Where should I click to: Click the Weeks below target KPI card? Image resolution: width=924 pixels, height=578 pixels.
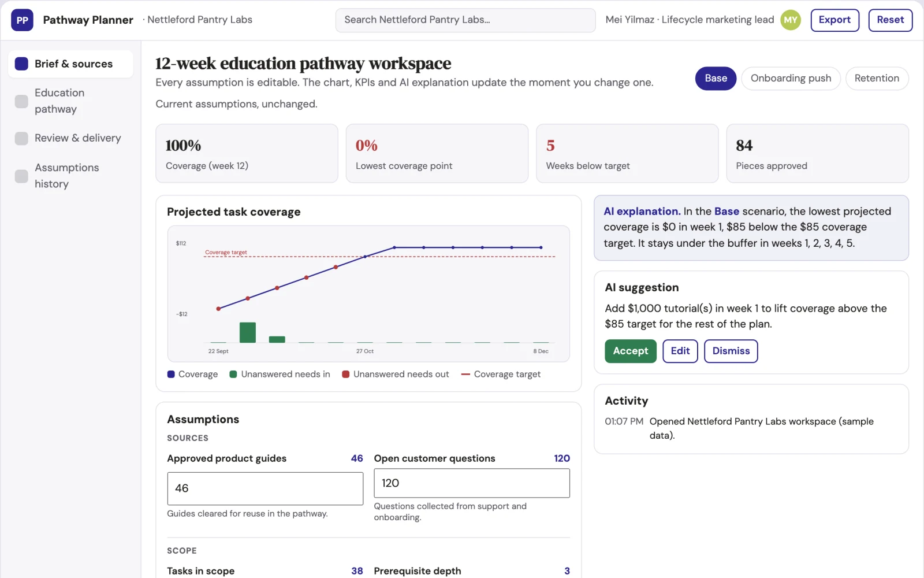tap(627, 153)
